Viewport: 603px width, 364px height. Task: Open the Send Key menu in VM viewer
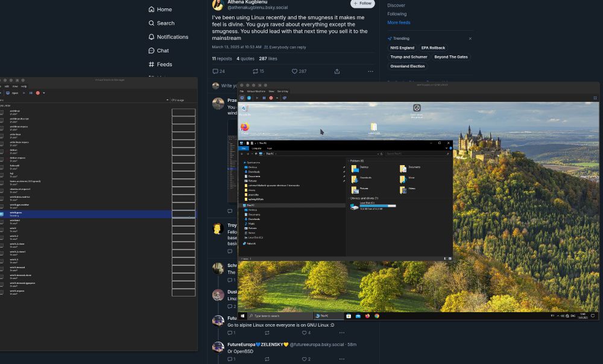pos(283,92)
